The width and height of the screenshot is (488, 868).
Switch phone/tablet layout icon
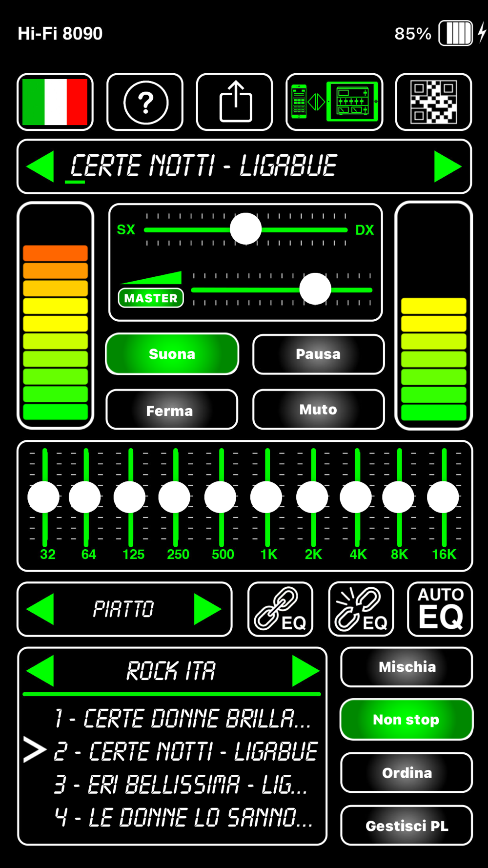[334, 102]
